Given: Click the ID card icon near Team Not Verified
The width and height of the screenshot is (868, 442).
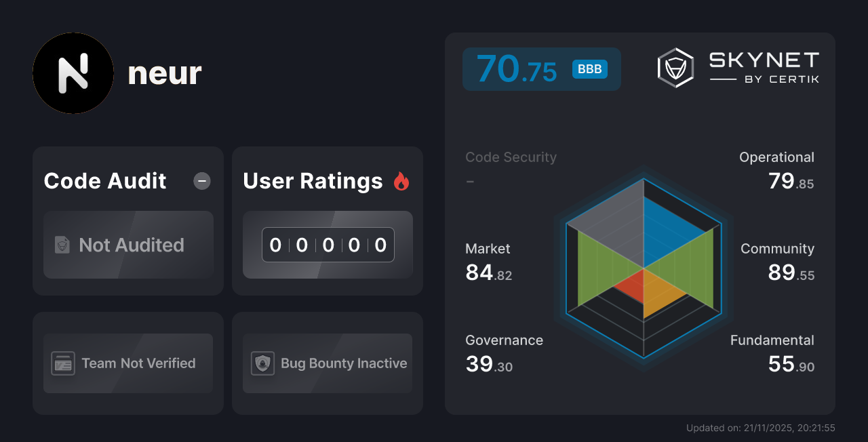Looking at the screenshot, I should [x=63, y=363].
